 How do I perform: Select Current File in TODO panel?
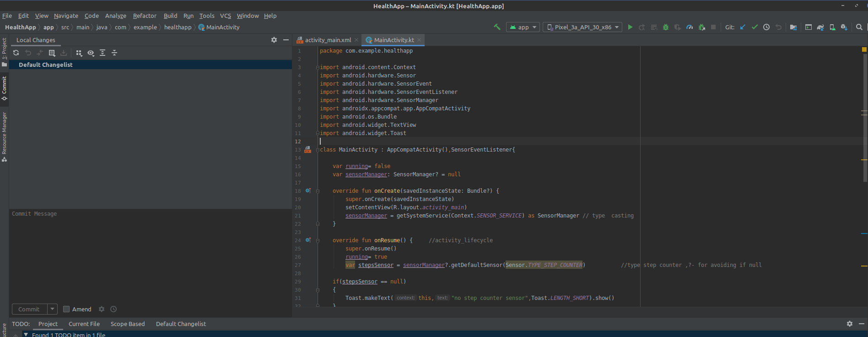pos(84,324)
